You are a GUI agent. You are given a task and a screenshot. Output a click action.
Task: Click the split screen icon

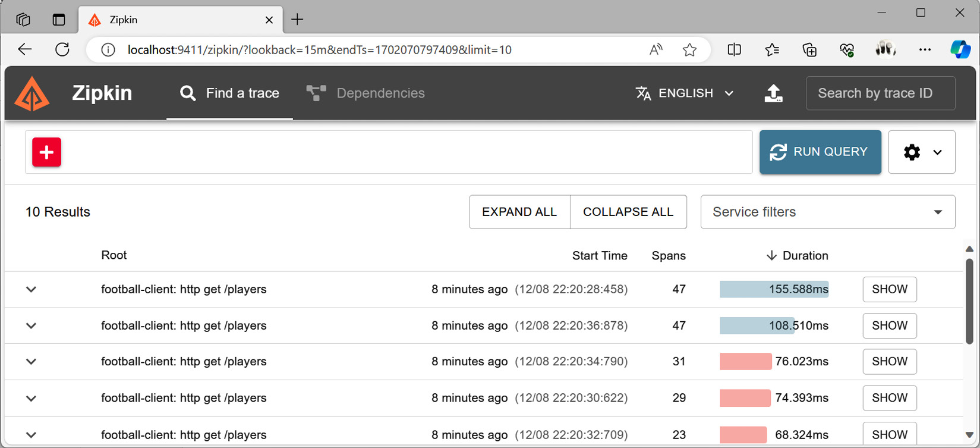[735, 50]
